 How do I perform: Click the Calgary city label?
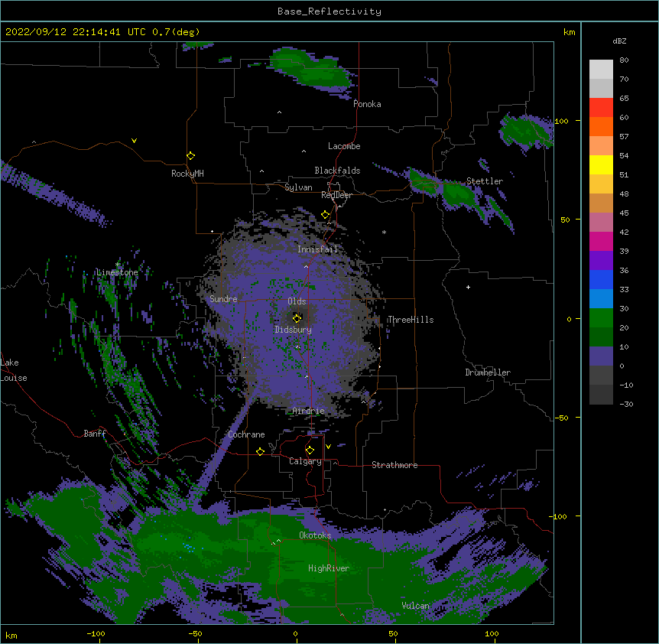[305, 461]
